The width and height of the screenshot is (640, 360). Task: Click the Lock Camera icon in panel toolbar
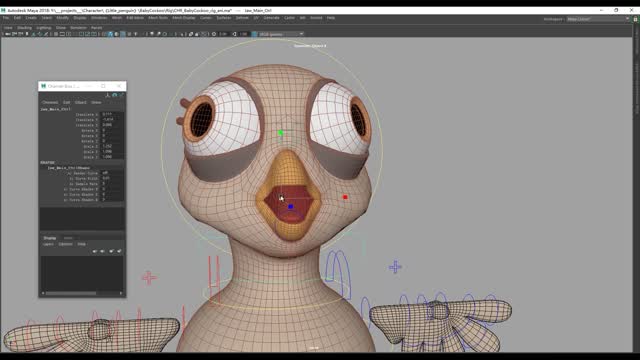pos(14,34)
